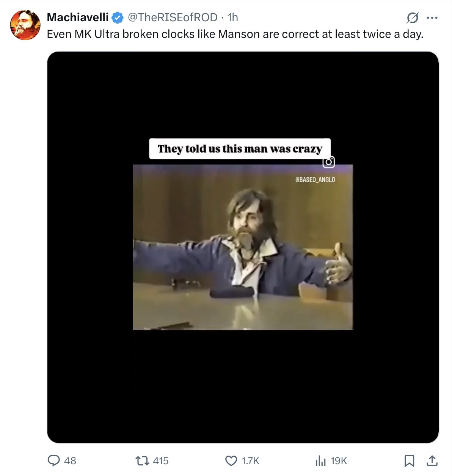Click the share upload arrow icon
Image resolution: width=452 pixels, height=476 pixels.
pos(432,460)
